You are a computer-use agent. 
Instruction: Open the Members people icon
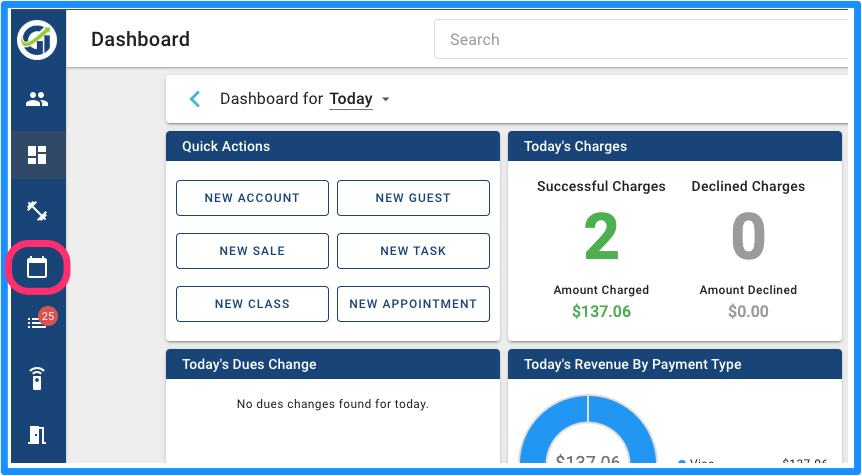pos(37,99)
